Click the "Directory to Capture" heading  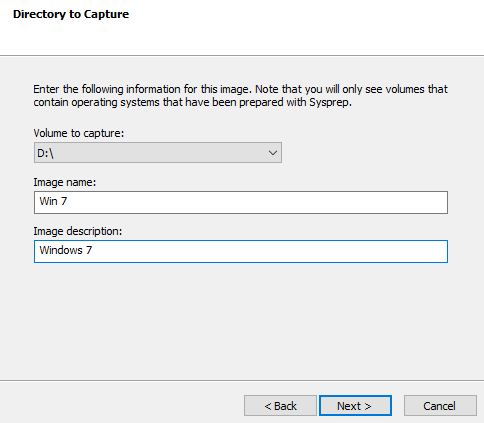point(71,14)
